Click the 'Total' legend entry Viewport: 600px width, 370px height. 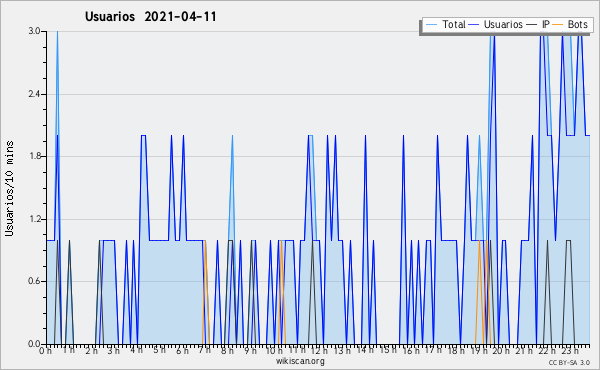pyautogui.click(x=454, y=24)
